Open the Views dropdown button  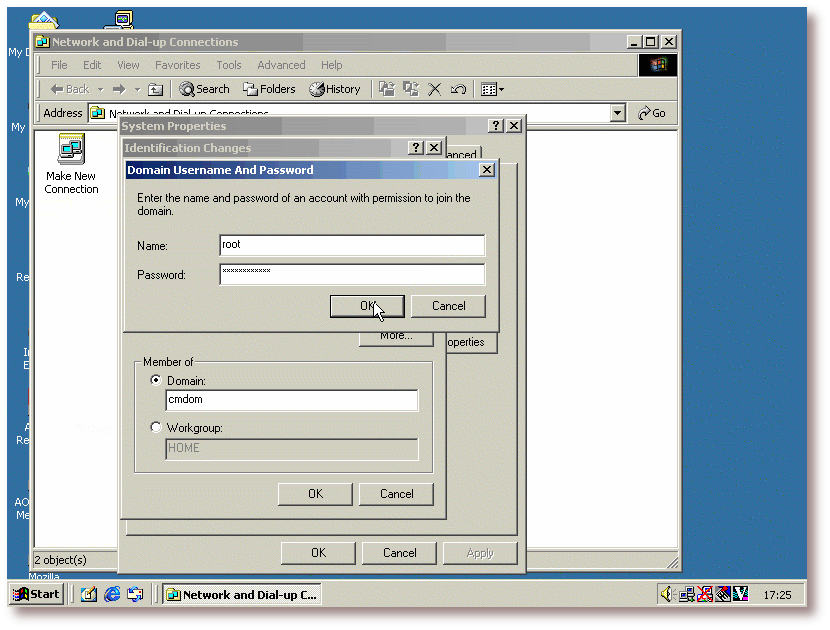point(492,89)
